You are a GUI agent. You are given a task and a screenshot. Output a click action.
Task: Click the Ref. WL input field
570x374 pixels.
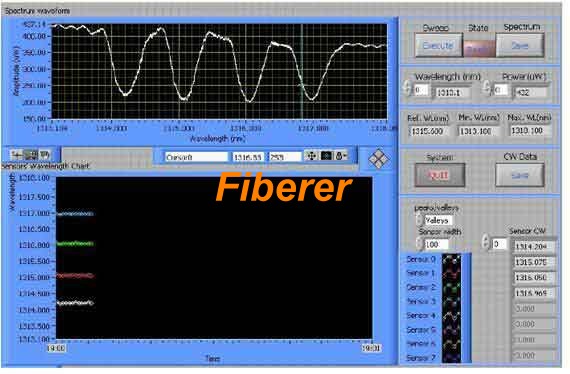pyautogui.click(x=428, y=131)
